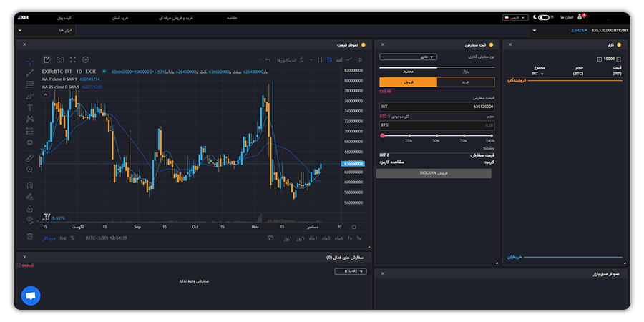
Task: Select the 6ماه time range
Action: click(x=339, y=238)
